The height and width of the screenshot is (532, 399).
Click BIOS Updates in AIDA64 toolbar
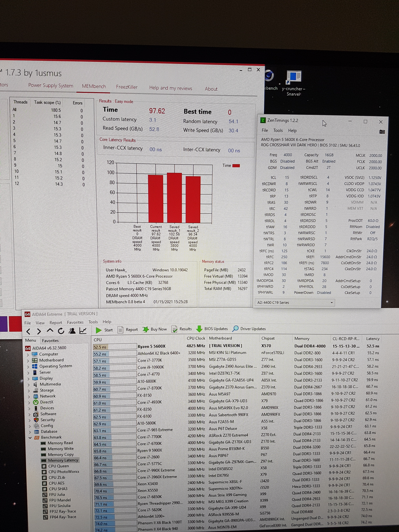tap(212, 329)
